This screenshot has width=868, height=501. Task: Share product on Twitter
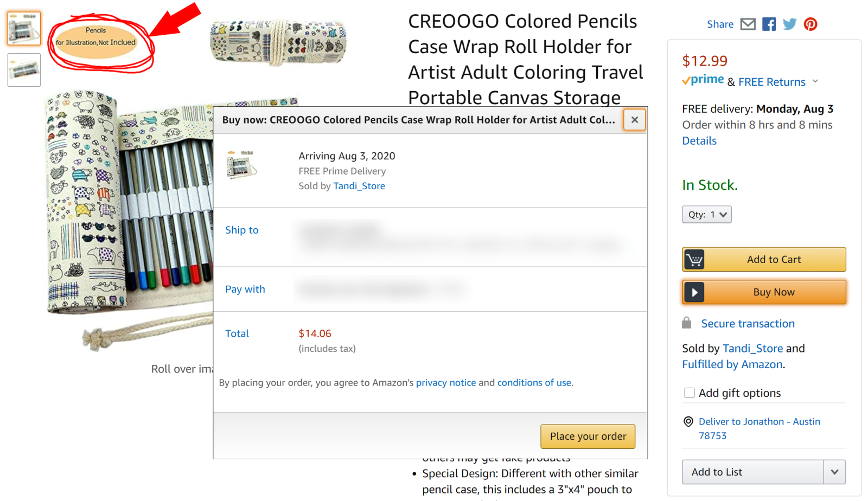coord(789,24)
